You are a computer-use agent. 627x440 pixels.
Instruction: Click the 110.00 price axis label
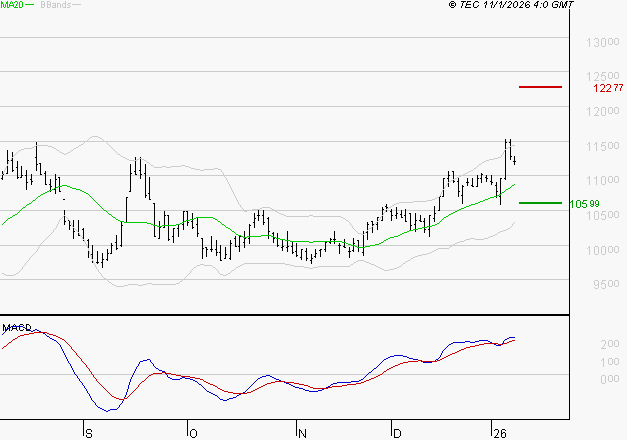pos(603,180)
